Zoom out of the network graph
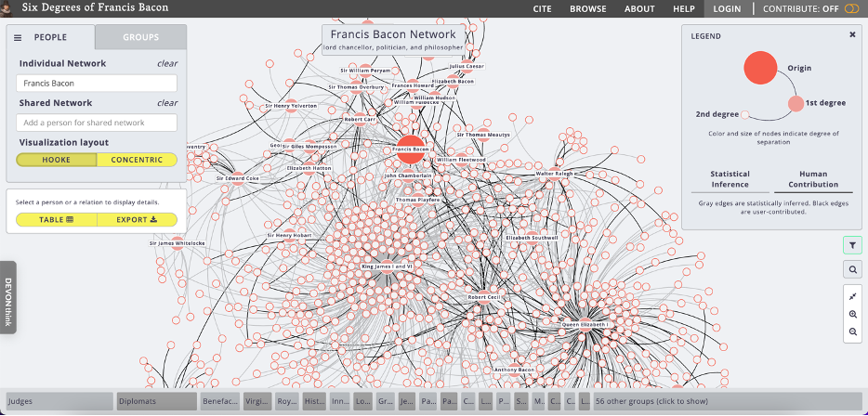This screenshot has width=868, height=416. click(x=852, y=331)
